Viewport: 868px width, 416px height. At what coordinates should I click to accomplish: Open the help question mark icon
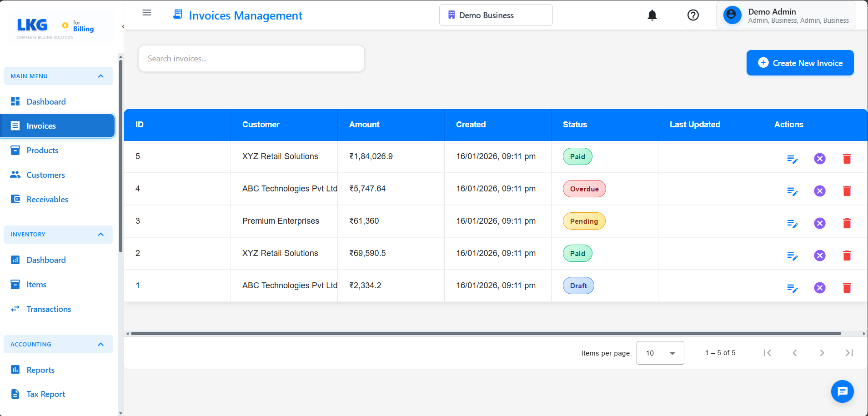(x=692, y=15)
